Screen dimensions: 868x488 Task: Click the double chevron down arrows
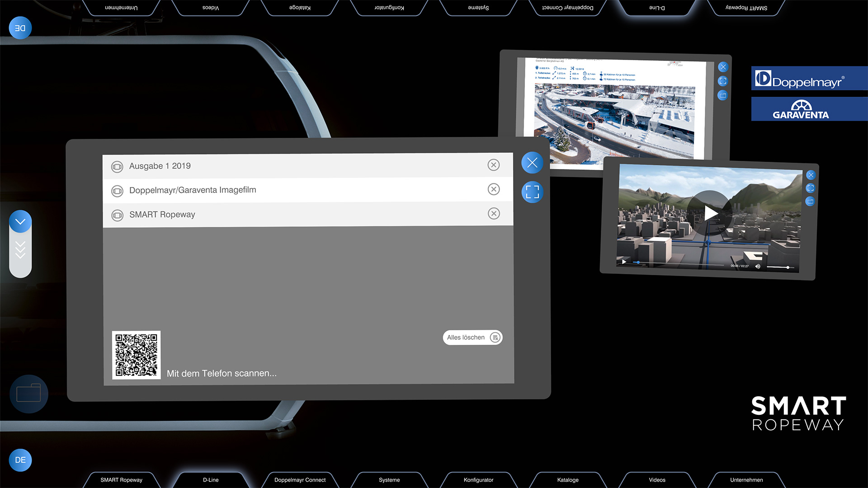point(20,249)
